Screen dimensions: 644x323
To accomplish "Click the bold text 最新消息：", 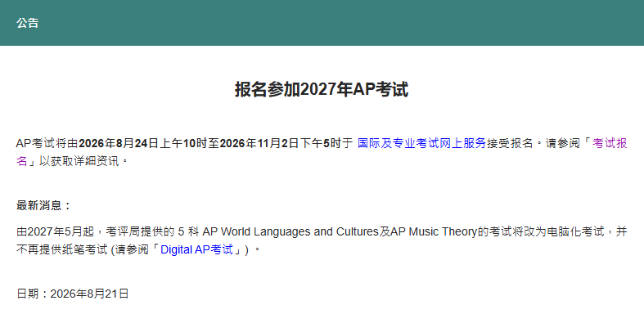I will point(44,205).
